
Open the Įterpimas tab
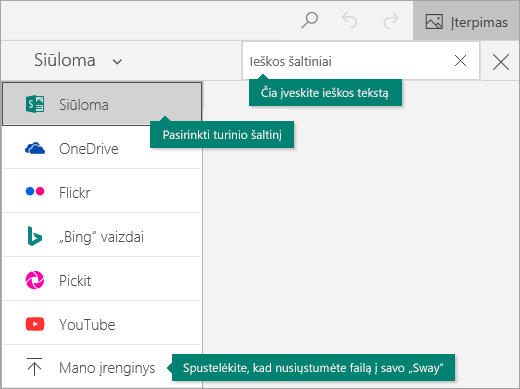click(466, 21)
